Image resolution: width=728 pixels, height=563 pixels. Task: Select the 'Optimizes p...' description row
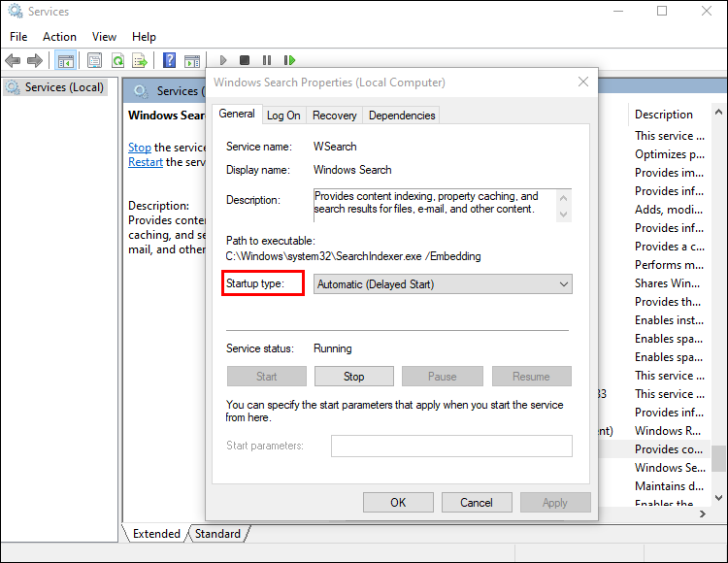coord(670,154)
